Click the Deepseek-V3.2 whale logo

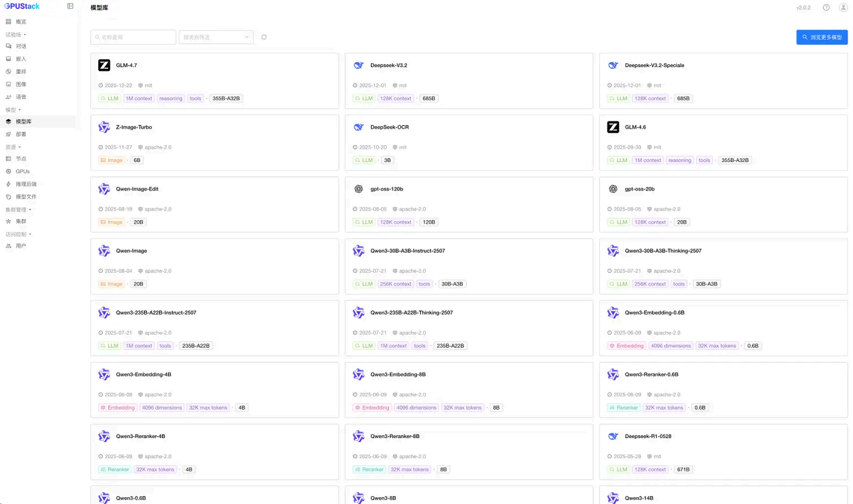(x=358, y=65)
